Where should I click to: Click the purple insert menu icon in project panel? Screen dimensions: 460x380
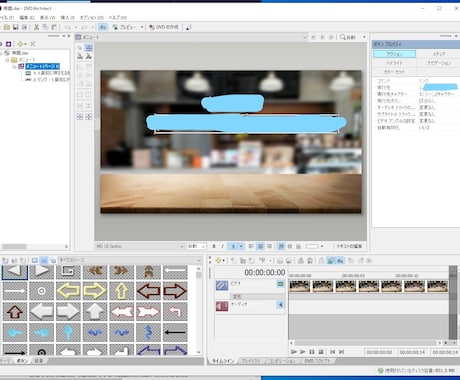tap(9, 44)
